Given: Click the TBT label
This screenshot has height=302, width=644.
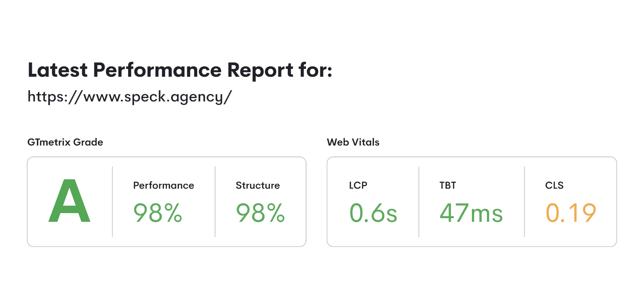Looking at the screenshot, I should pyautogui.click(x=448, y=186).
